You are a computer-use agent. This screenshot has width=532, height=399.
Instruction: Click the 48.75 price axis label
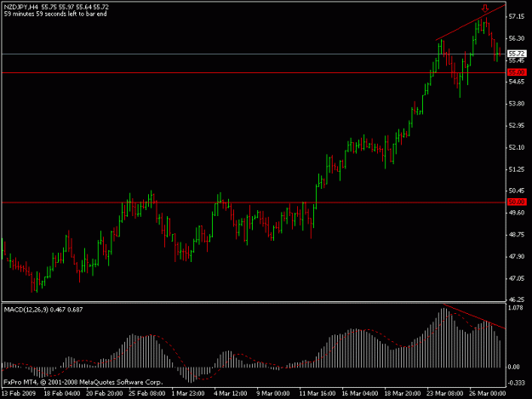517,235
